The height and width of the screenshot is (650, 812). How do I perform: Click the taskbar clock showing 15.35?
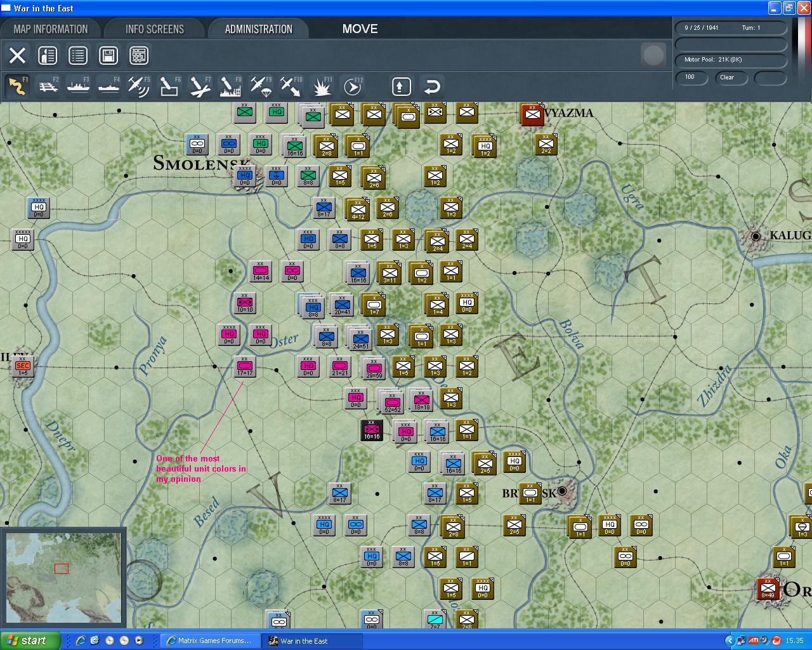(794, 640)
